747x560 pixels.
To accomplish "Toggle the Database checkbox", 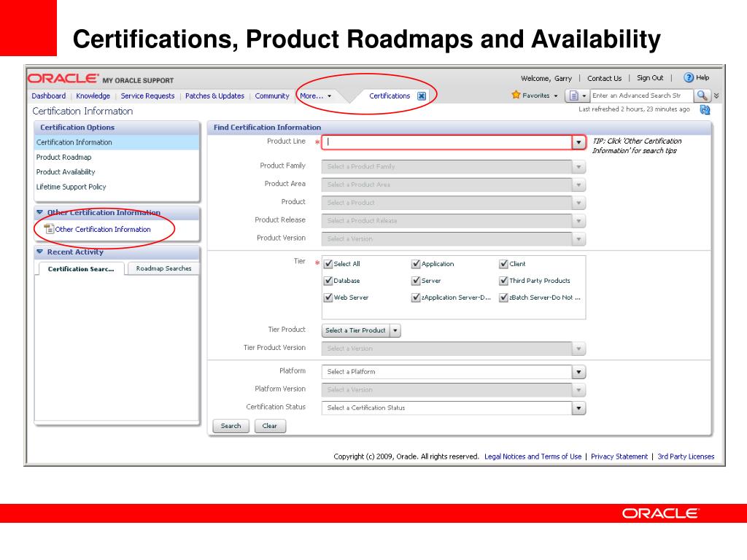I will 328,281.
